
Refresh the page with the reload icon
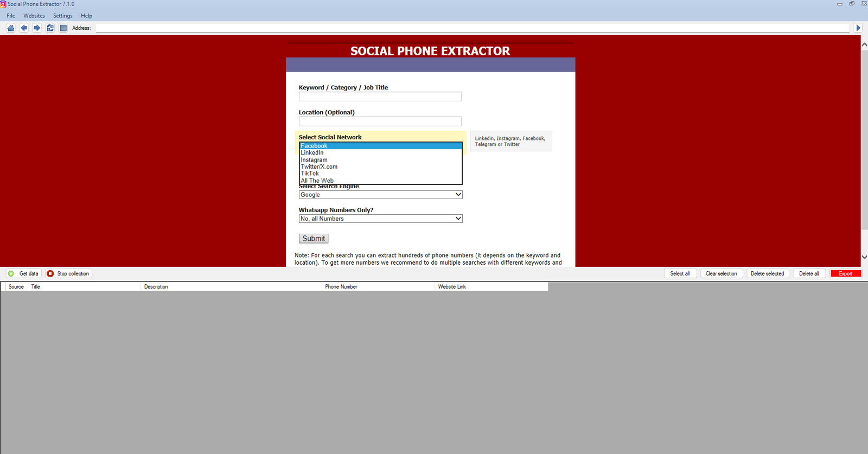[50, 28]
